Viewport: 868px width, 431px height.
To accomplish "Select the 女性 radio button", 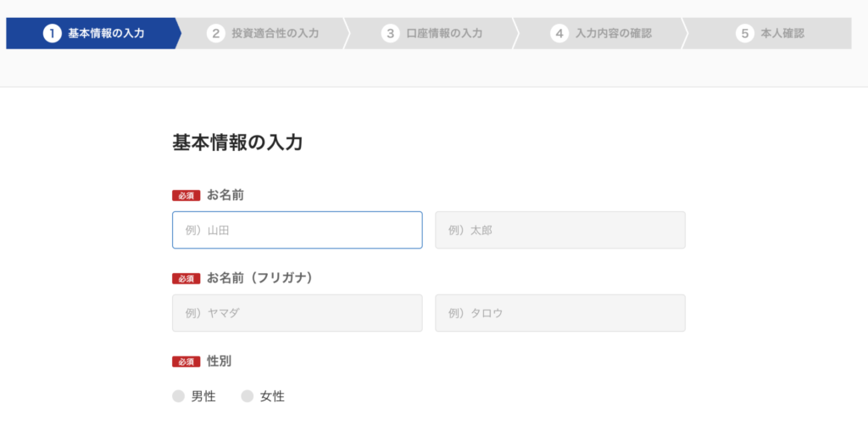I will point(248,396).
